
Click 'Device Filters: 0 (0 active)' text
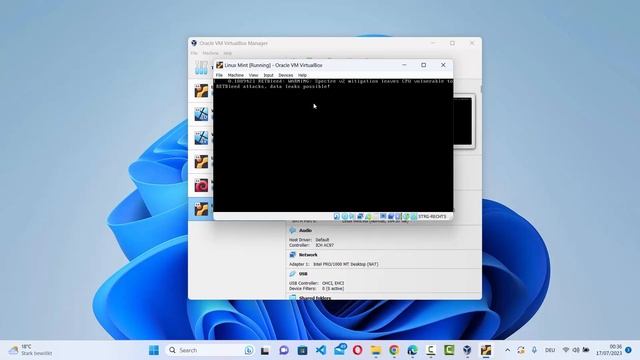coord(316,289)
